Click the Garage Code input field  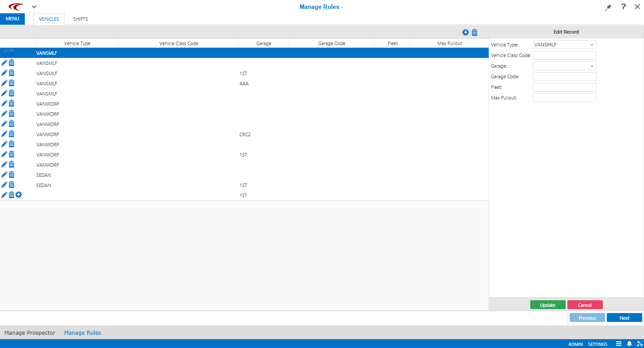pyautogui.click(x=564, y=76)
